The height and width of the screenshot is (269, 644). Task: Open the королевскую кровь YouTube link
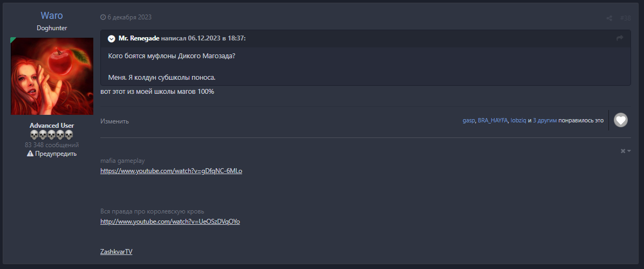tap(170, 222)
